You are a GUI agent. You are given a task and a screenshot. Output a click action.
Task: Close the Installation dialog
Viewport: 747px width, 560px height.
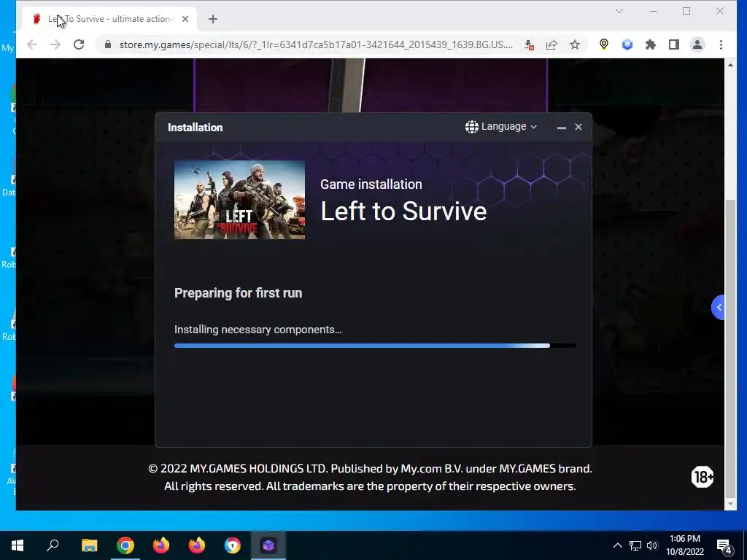578,127
